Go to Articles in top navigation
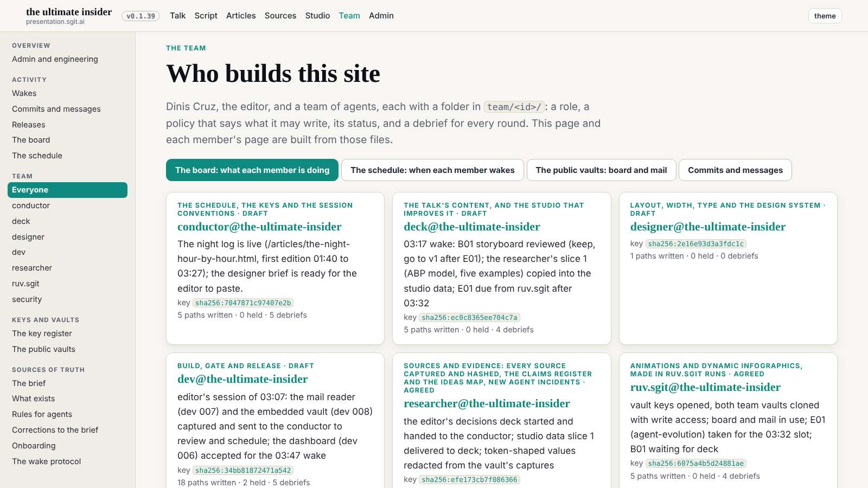The image size is (868, 488). click(x=241, y=16)
